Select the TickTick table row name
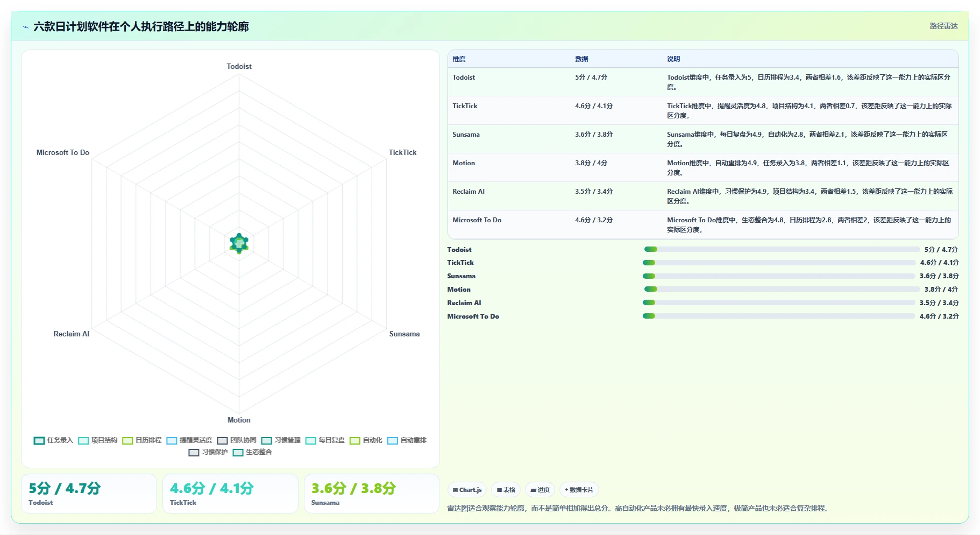 click(x=465, y=106)
